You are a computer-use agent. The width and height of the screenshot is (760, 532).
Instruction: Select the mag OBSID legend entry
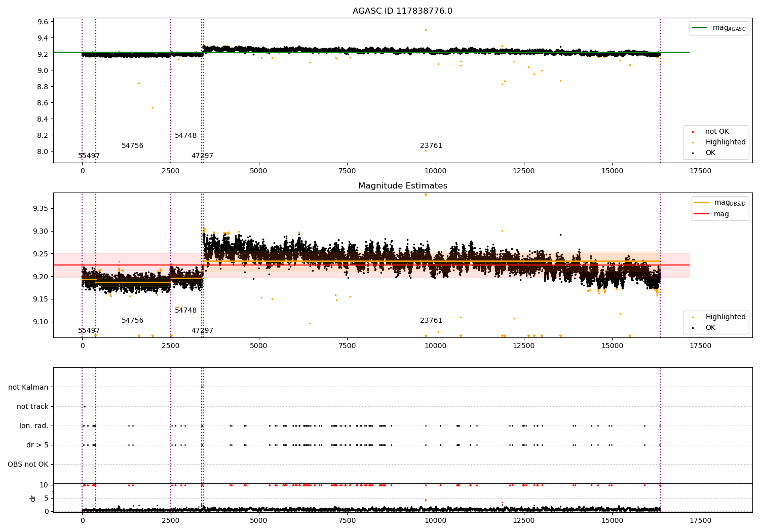720,203
